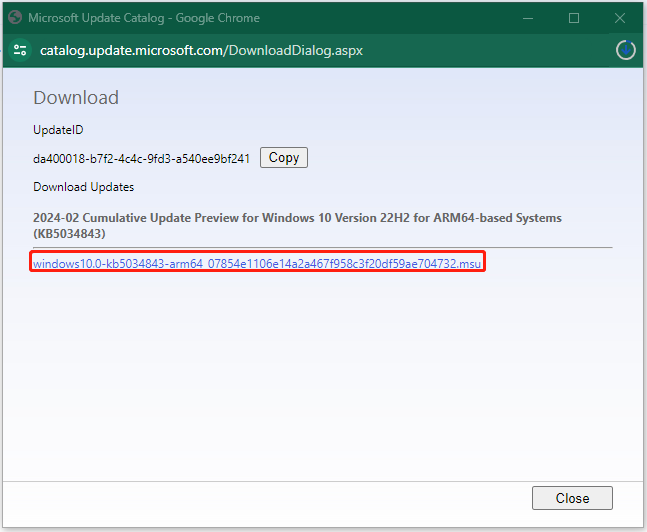647x532 pixels.
Task: Click the Microsoft Update Catalog window title
Action: point(144,18)
